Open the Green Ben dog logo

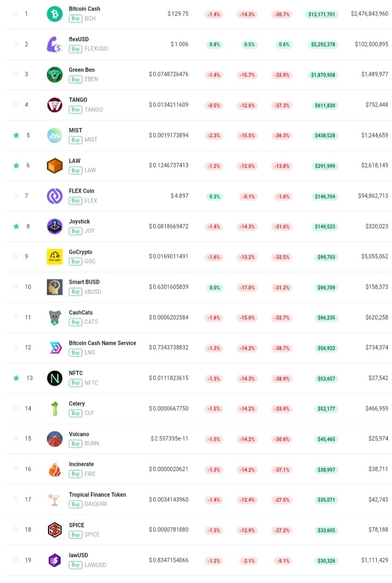click(55, 74)
